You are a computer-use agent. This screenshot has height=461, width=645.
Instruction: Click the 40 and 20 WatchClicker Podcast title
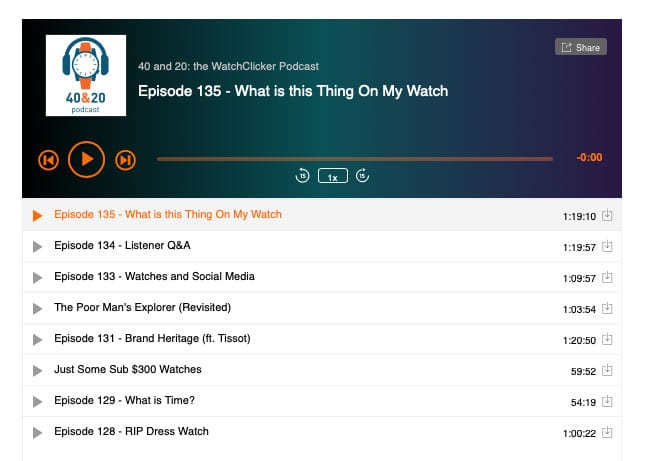point(228,66)
